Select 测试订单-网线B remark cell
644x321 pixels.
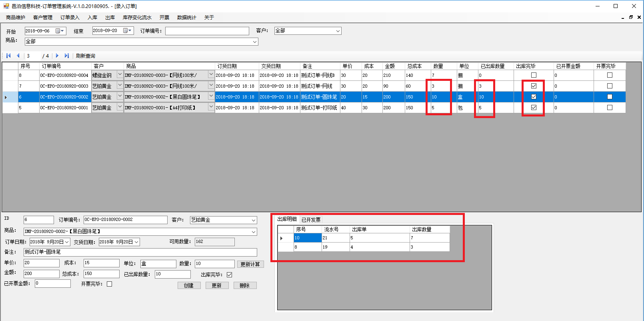point(320,75)
